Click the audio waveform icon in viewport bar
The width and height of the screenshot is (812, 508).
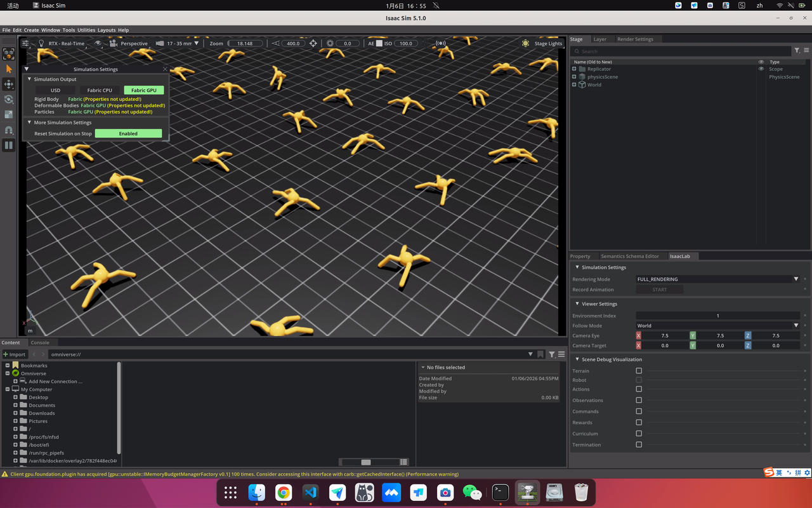[x=440, y=43]
